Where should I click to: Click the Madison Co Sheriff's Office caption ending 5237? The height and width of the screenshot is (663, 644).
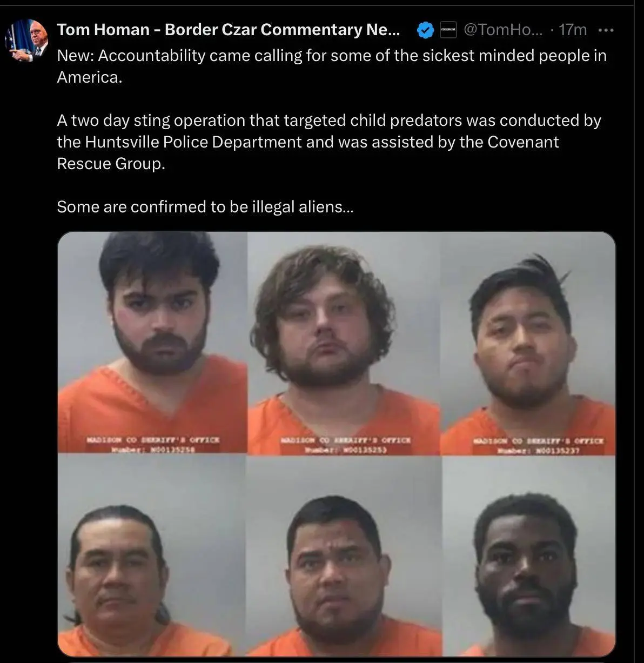point(539,445)
